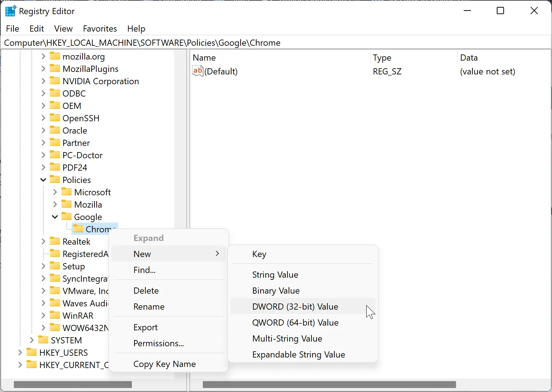The width and height of the screenshot is (552, 392).
Task: Open the Edit menu
Action: pyautogui.click(x=36, y=29)
